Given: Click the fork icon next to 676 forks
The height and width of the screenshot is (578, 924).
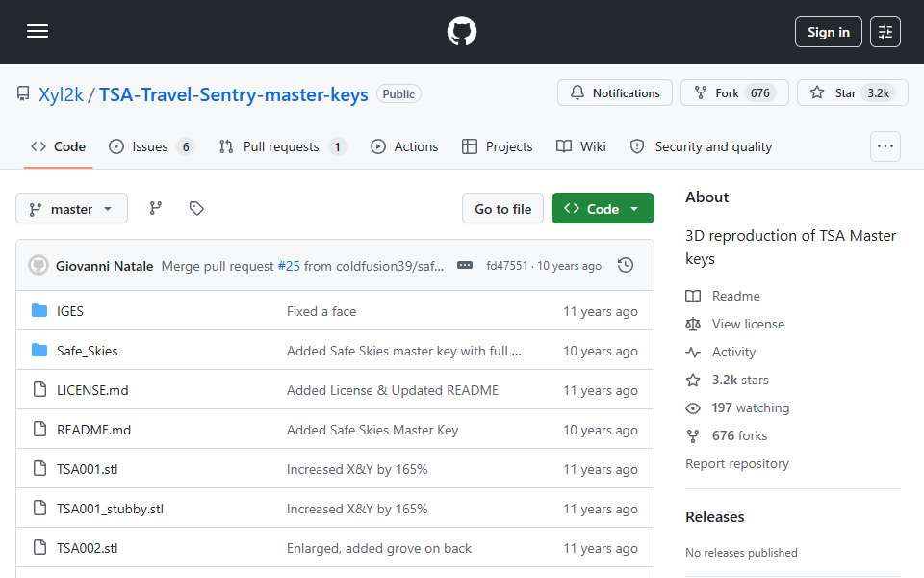Looking at the screenshot, I should coord(693,435).
